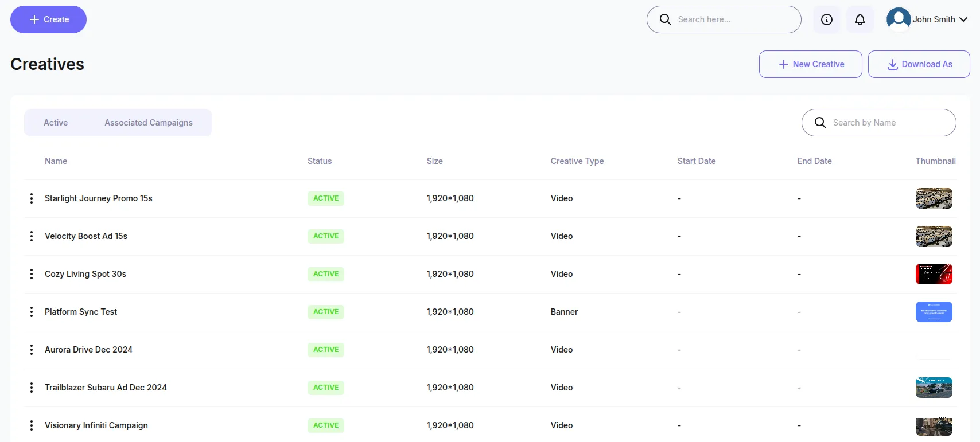Image resolution: width=980 pixels, height=442 pixels.
Task: Open options menu for Aurora Drive Dec 2024
Action: [32, 350]
